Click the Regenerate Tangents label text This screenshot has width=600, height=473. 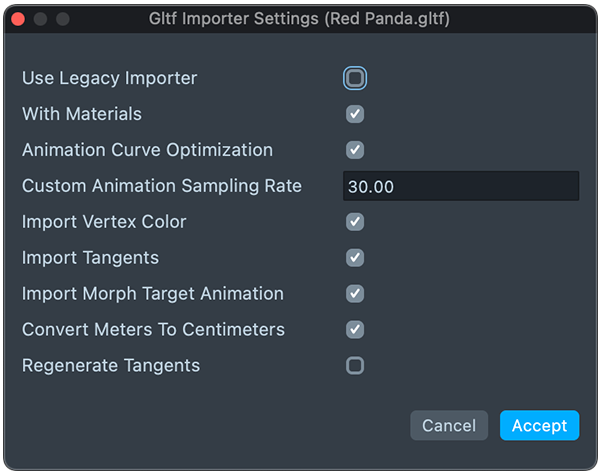(x=111, y=366)
